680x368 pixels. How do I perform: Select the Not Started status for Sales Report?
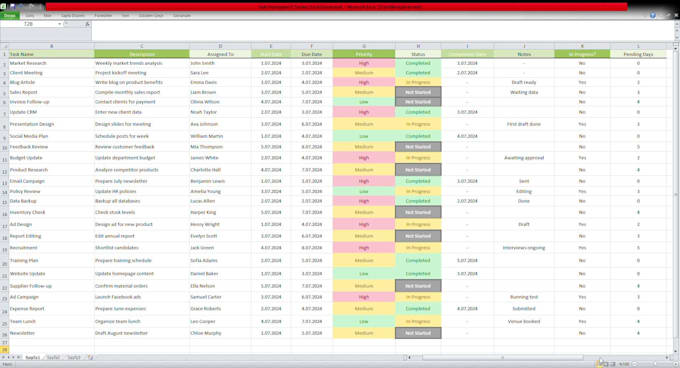418,92
